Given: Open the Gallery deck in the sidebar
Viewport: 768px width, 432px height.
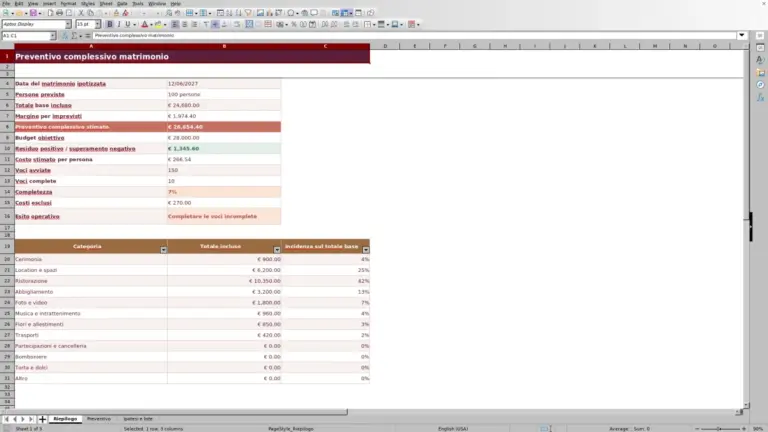Looking at the screenshot, I should (760, 72).
